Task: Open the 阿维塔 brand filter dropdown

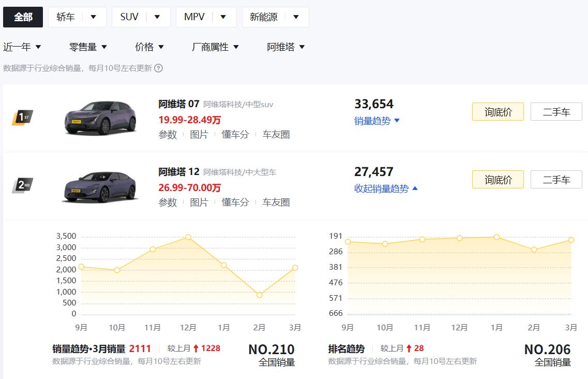Action: coord(286,47)
